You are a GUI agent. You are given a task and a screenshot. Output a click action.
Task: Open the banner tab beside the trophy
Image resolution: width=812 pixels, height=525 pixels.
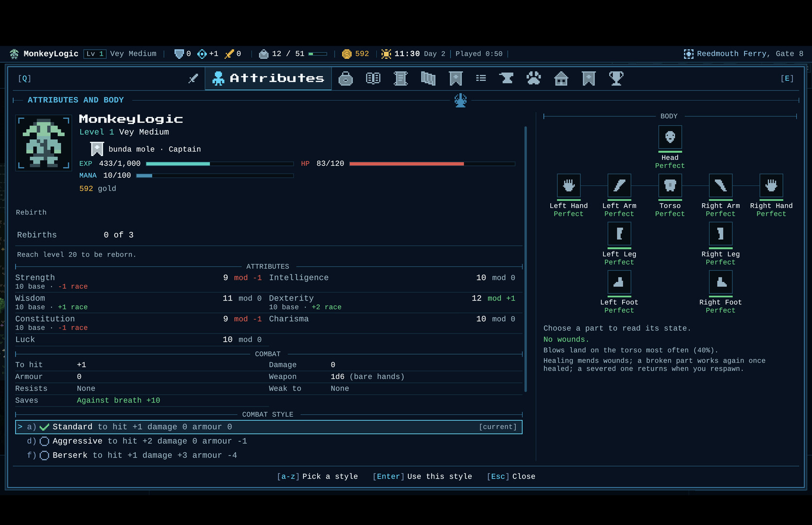[589, 78]
